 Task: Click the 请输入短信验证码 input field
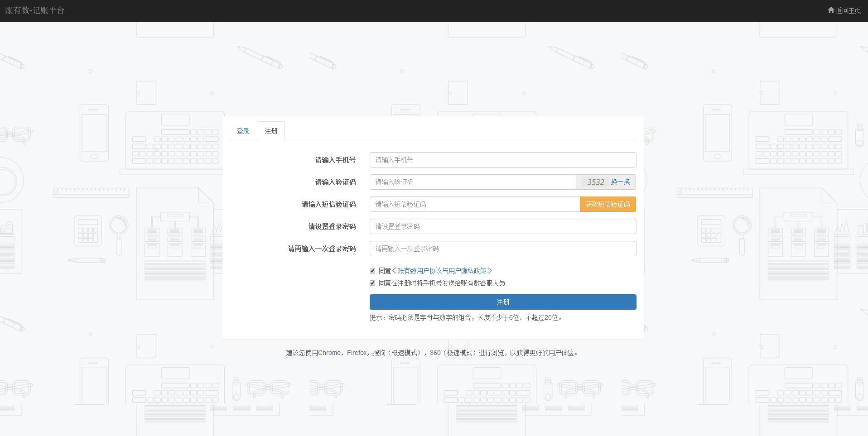tap(474, 204)
